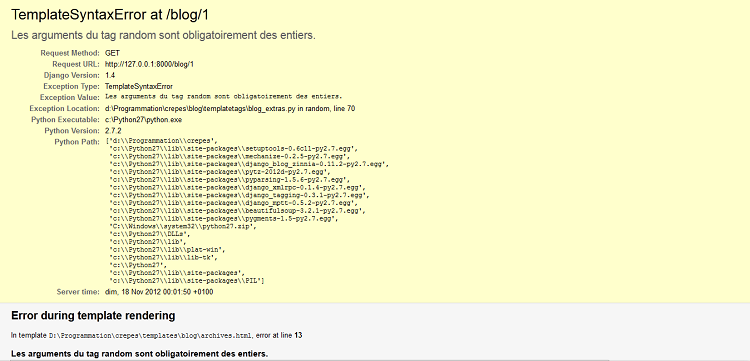Screen dimensions: 750x361
Task: Click the heading TemplateSyntaxError at /blog/1
Action: pos(110,15)
